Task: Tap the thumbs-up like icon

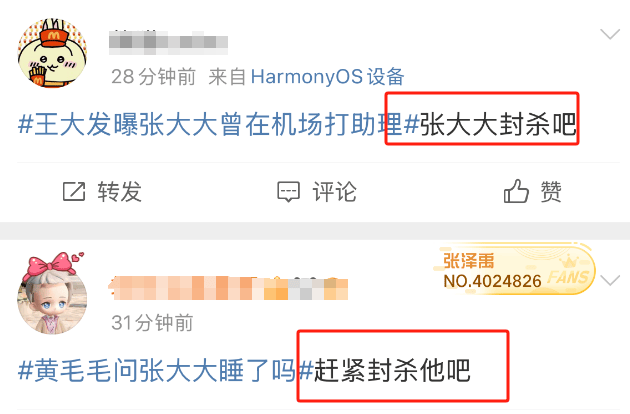Action: point(516,191)
